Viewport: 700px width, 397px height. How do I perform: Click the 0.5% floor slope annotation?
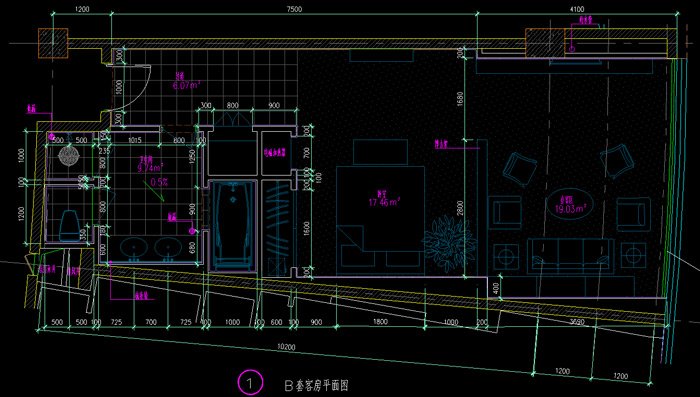pyautogui.click(x=159, y=182)
